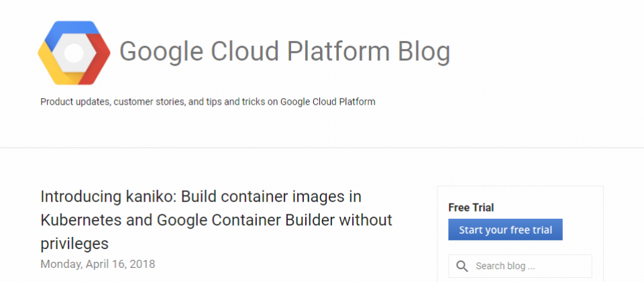This screenshot has width=644, height=282.
Task: Select the white center circle of the logo
Action: pos(74,53)
